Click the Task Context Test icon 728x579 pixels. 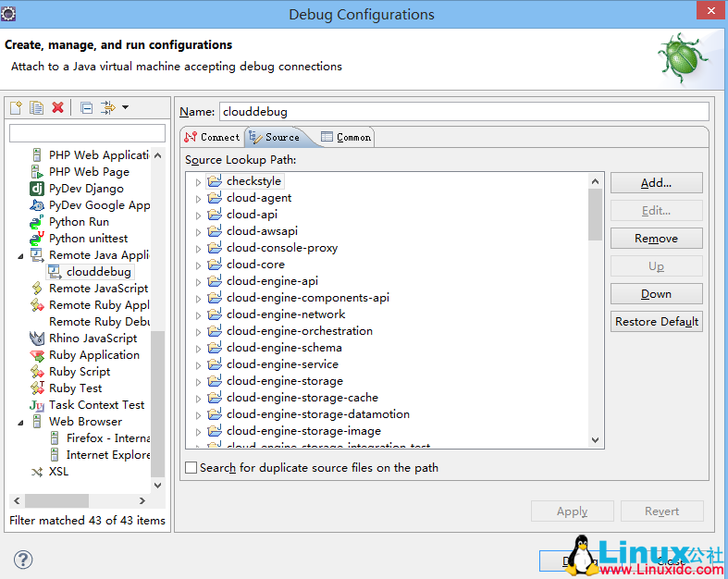37,405
